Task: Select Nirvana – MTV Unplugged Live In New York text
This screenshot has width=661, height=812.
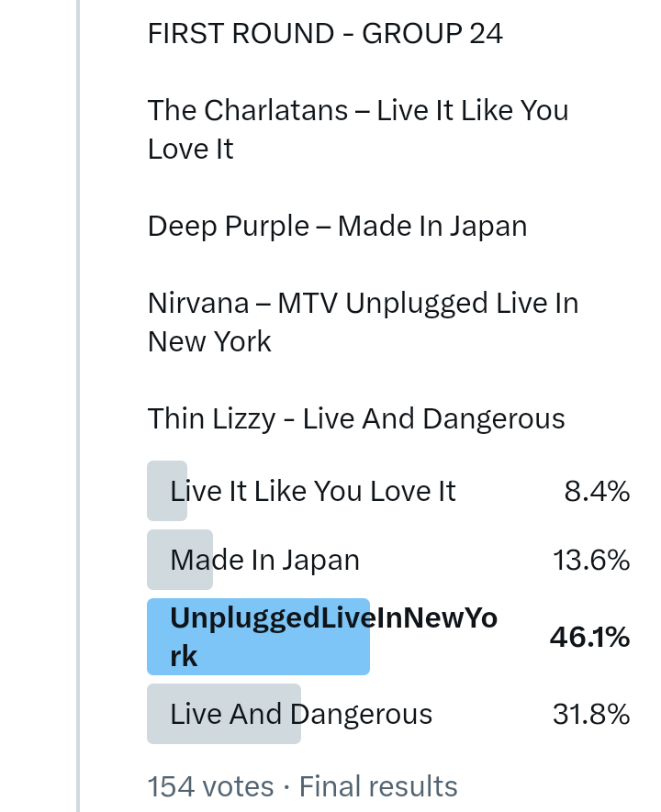Action: coord(363,322)
